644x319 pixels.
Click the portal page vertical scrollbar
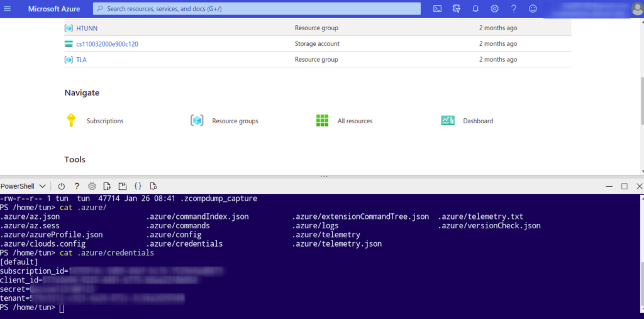click(x=641, y=100)
